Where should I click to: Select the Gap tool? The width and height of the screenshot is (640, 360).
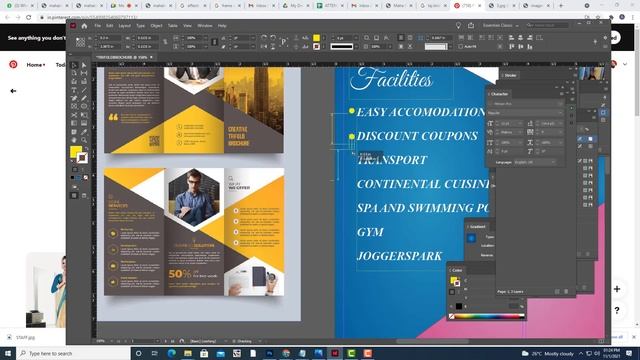(84, 73)
